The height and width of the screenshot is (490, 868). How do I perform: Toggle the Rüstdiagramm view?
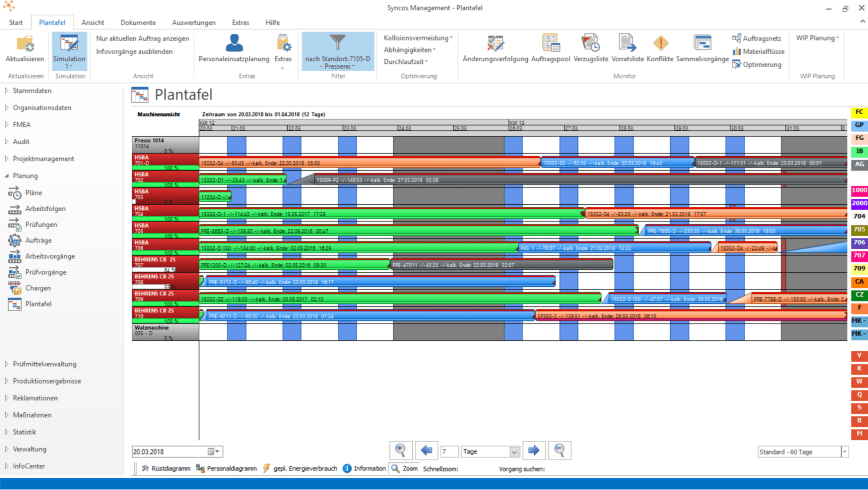coord(166,468)
